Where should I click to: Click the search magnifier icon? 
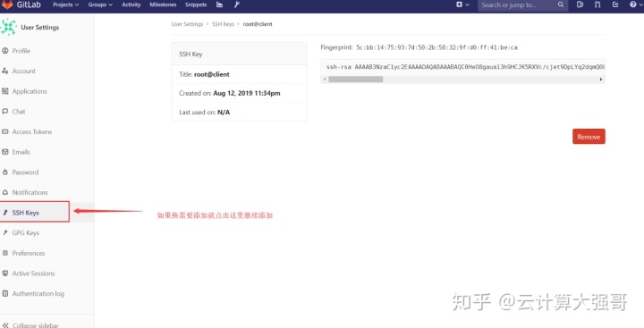click(561, 5)
